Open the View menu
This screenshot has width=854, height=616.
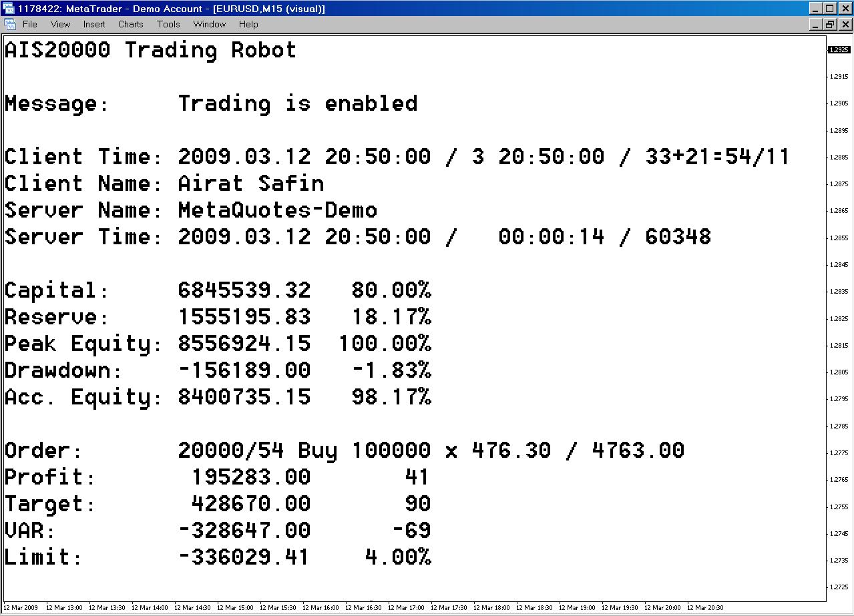pos(60,25)
